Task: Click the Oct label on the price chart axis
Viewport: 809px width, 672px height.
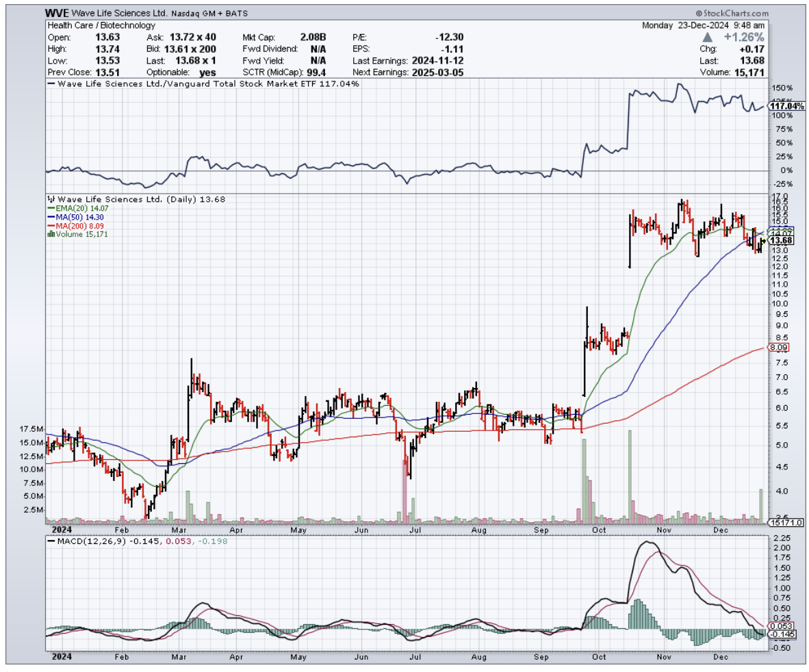Action: [x=599, y=529]
